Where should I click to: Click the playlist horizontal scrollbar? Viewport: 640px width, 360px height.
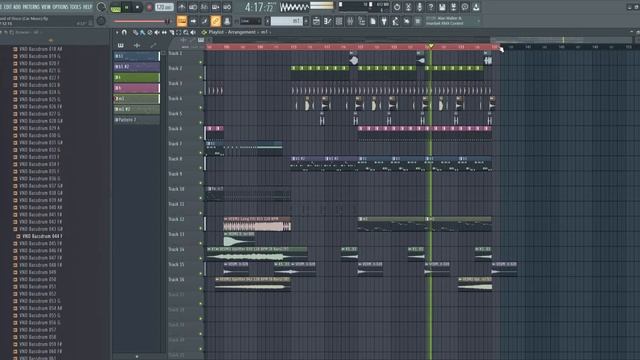[562, 40]
